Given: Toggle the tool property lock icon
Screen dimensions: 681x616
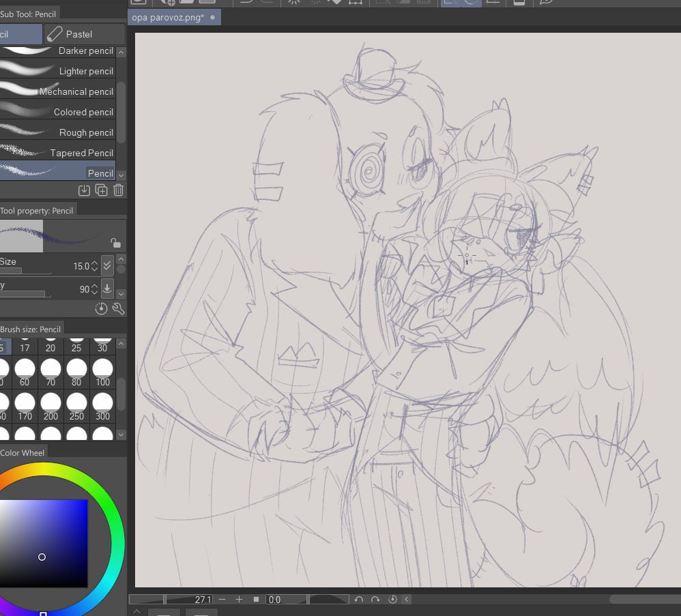Looking at the screenshot, I should click(115, 243).
